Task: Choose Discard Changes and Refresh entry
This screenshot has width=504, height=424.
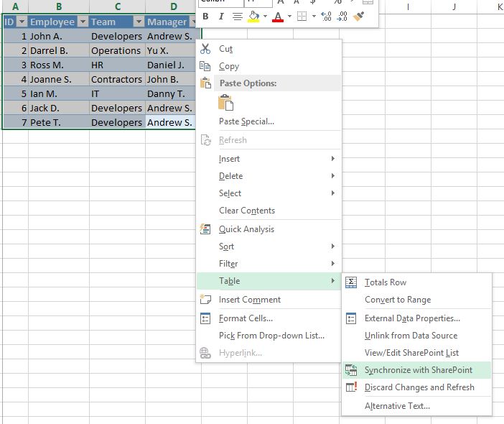Action: click(x=419, y=387)
